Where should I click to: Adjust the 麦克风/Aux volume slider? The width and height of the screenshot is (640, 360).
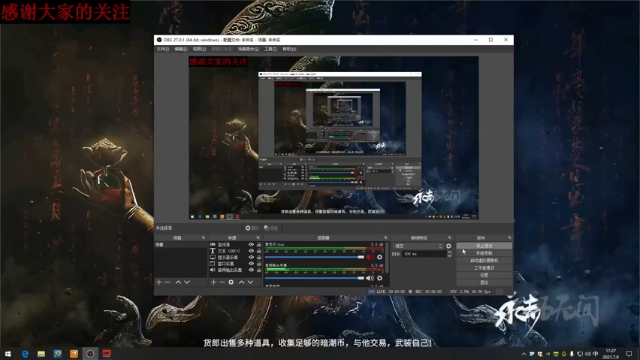coord(314,257)
